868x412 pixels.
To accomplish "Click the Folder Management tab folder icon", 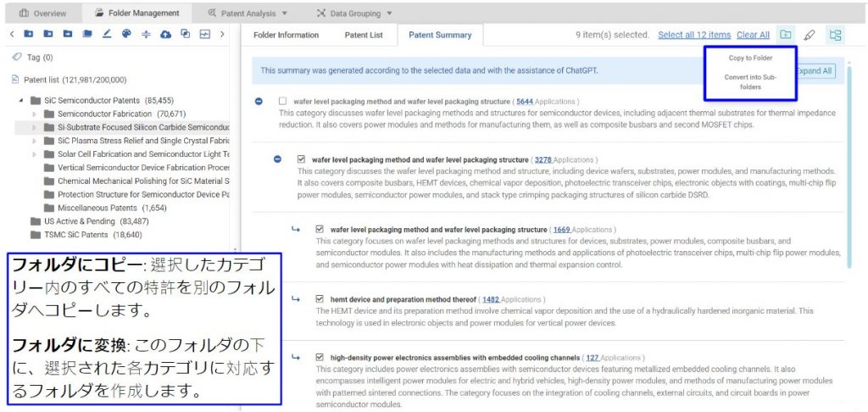I will pyautogui.click(x=99, y=13).
